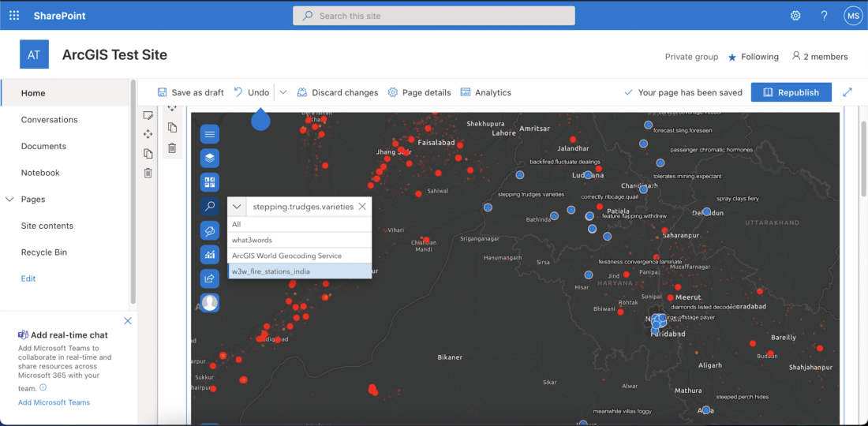Dismiss the Add real-time chat card
Screen dimensions: 868x426
127,321
